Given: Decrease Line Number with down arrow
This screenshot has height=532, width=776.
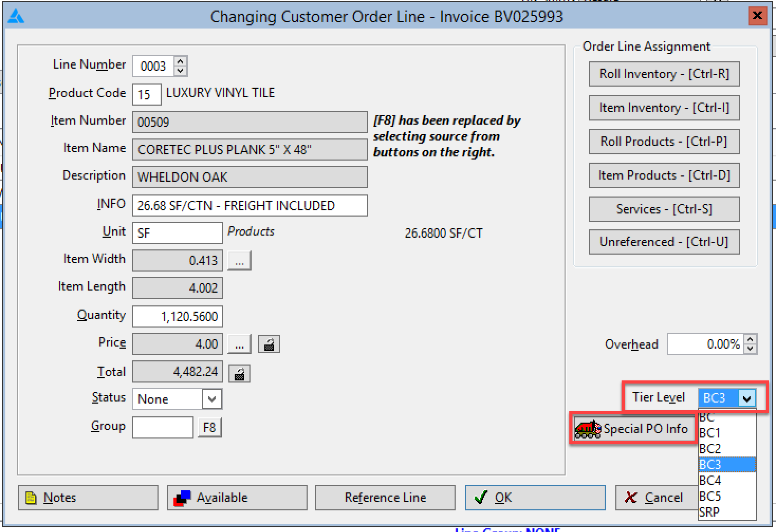Looking at the screenshot, I should 181,71.
